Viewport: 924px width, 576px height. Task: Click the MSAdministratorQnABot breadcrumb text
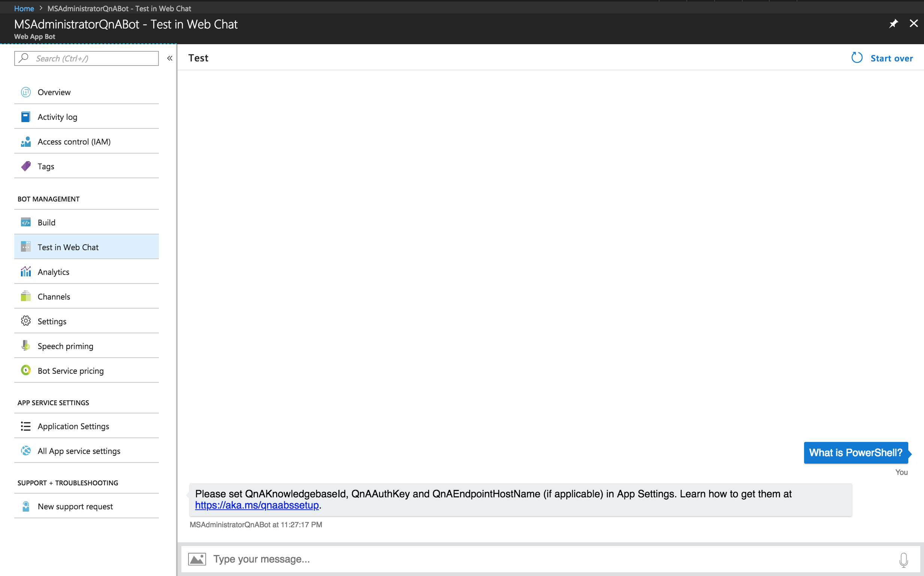[x=119, y=8]
